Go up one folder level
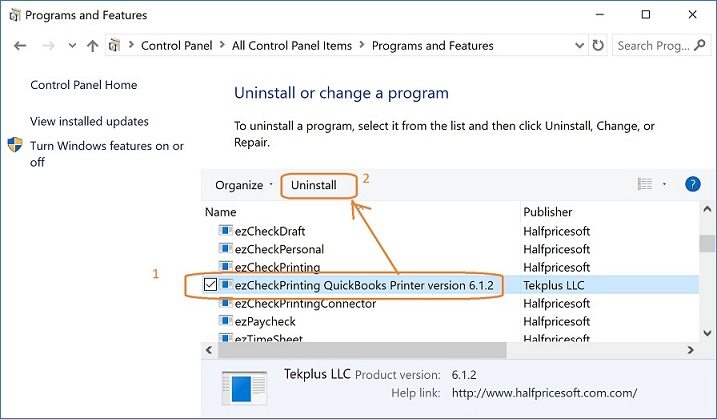Image resolution: width=717 pixels, height=419 pixels. [93, 46]
